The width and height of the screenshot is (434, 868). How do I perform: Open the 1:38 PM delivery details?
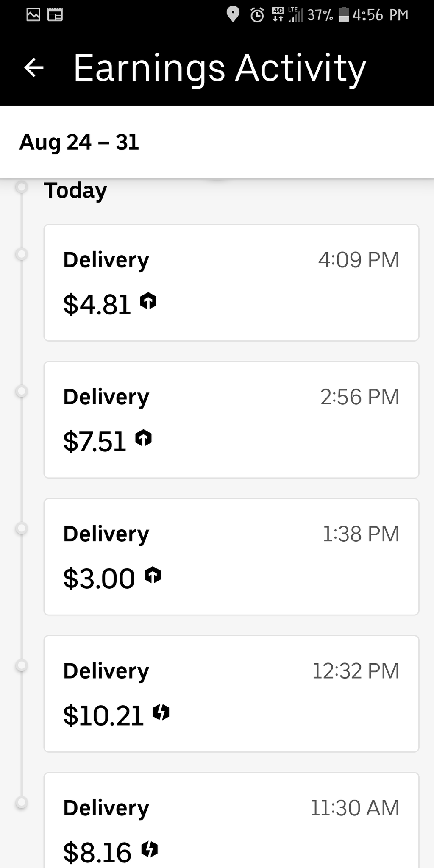[x=231, y=557]
